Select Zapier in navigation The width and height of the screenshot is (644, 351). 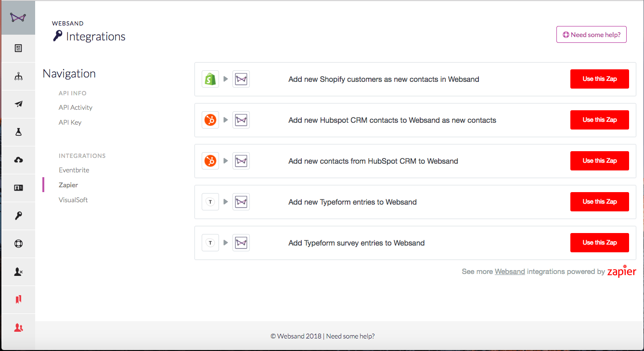pyautogui.click(x=68, y=185)
